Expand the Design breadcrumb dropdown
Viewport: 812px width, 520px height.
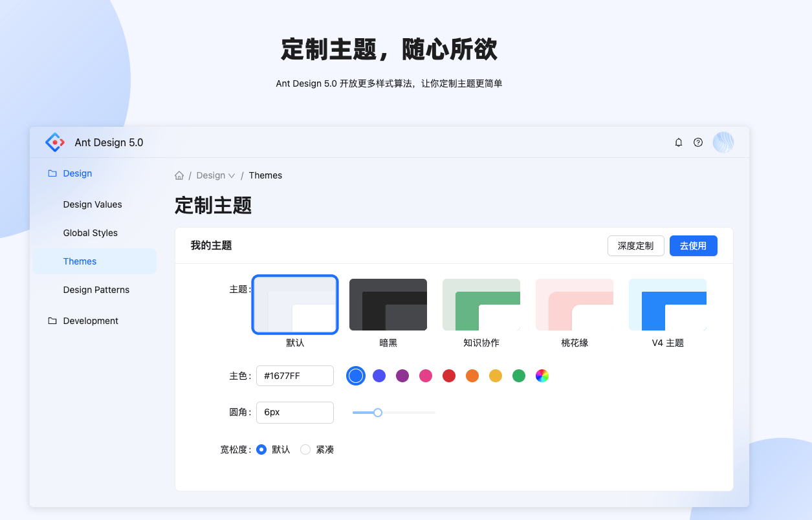(216, 175)
